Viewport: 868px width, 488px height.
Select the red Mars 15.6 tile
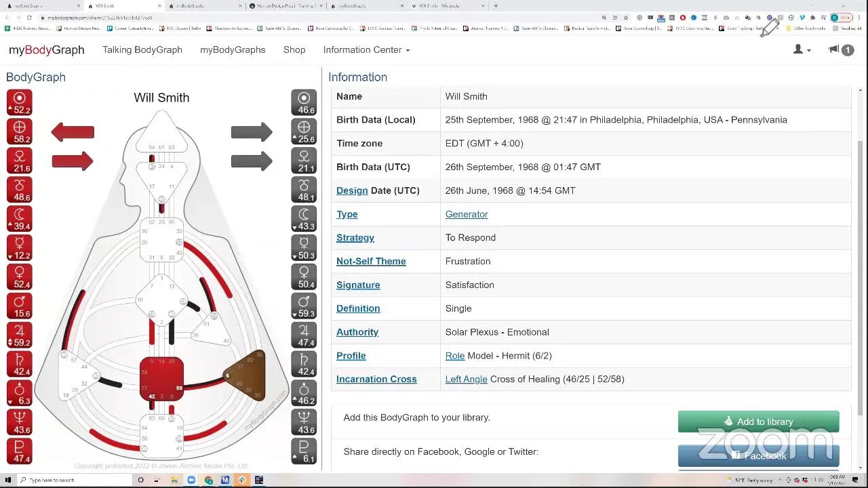19,306
